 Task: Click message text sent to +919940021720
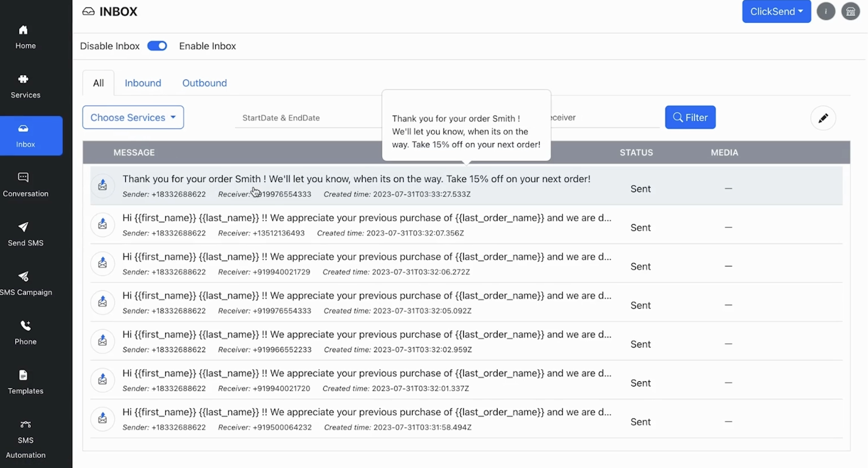pyautogui.click(x=366, y=373)
